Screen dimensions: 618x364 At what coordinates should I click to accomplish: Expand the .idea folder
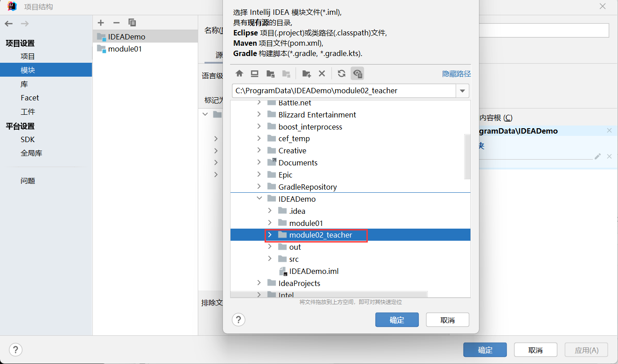click(270, 210)
